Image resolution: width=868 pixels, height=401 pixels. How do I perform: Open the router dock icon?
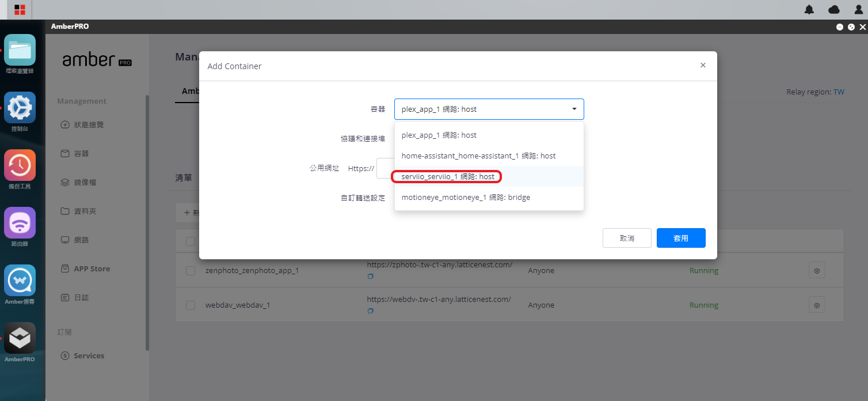[x=20, y=222]
